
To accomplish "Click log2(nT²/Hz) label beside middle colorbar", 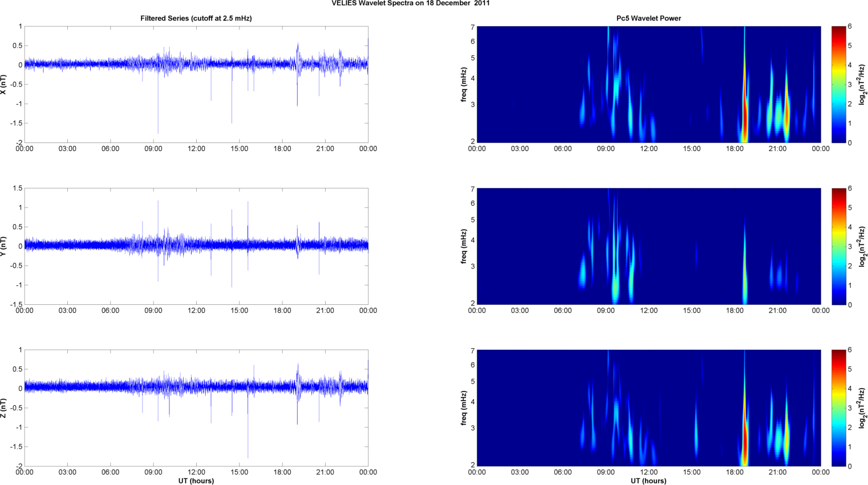I will tap(862, 246).
